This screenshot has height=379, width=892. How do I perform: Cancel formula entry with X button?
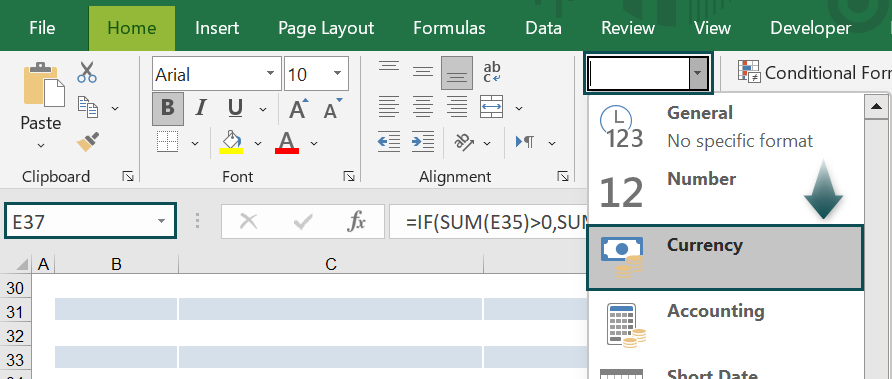coord(249,221)
